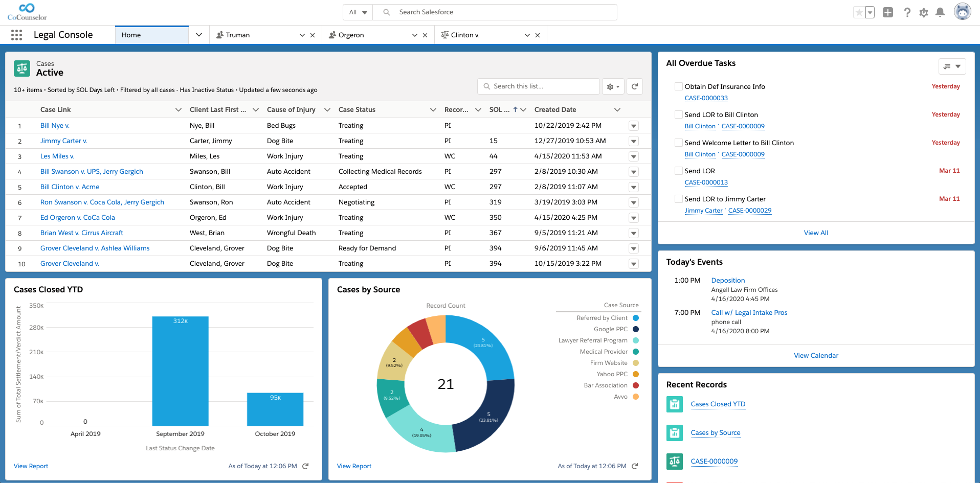Switch to the Truman tab
Viewport: 980px width, 483px height.
click(x=238, y=35)
